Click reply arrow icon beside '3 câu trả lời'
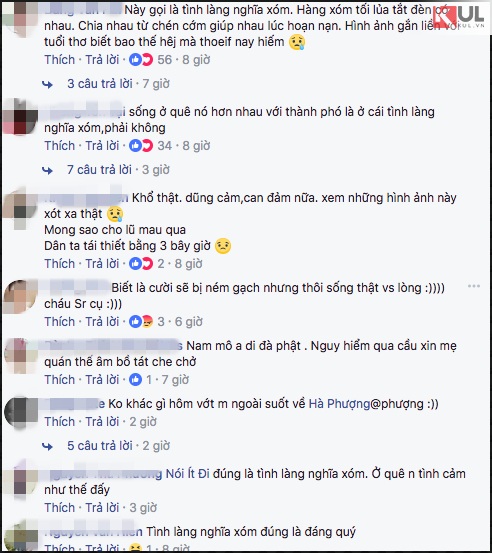Image resolution: width=492 pixels, height=553 pixels. point(47,84)
